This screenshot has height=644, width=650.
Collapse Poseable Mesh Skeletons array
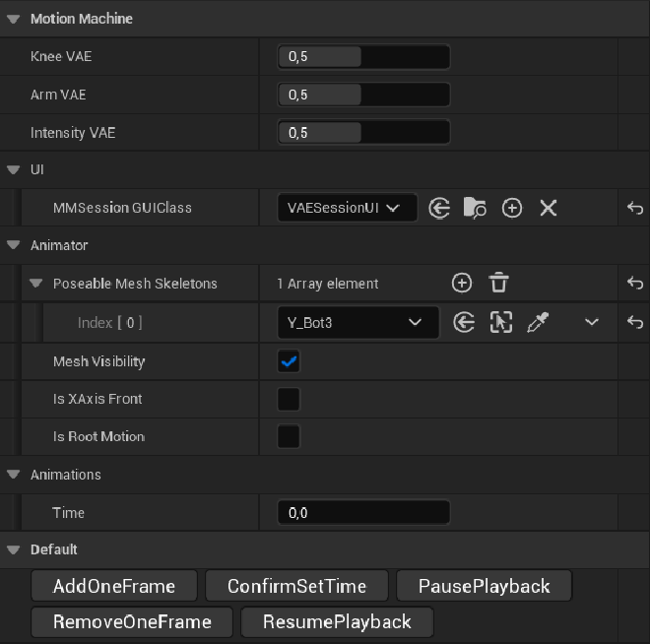point(36,284)
